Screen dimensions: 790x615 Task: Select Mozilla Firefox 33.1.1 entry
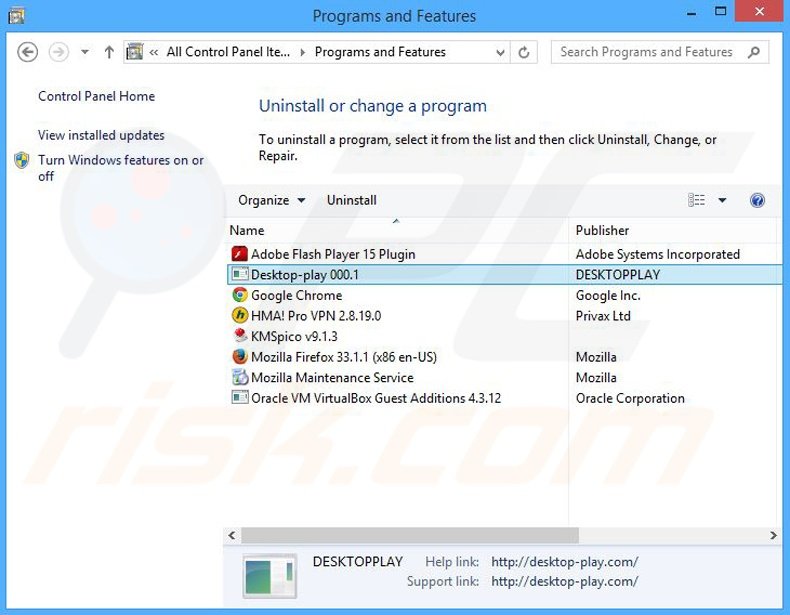tap(344, 358)
